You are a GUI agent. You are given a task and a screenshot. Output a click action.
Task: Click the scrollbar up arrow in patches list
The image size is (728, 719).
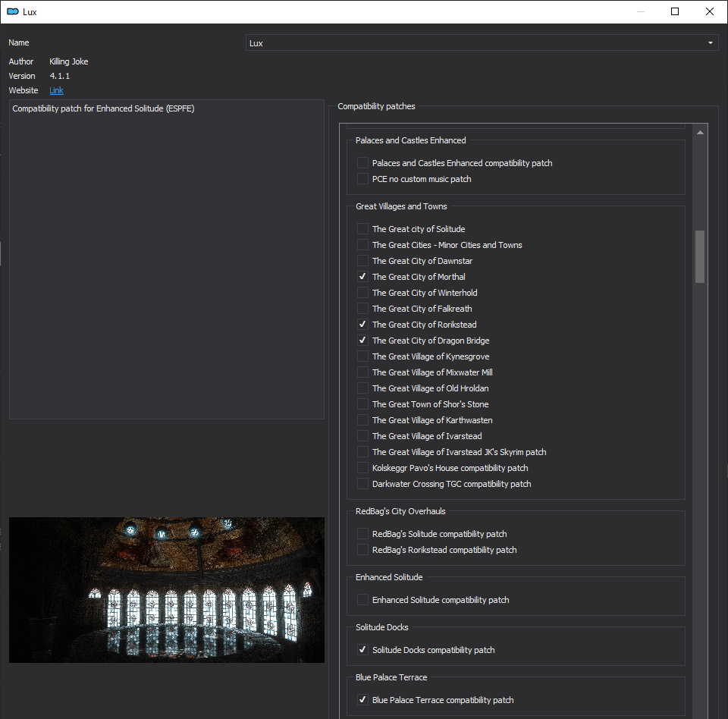(700, 133)
